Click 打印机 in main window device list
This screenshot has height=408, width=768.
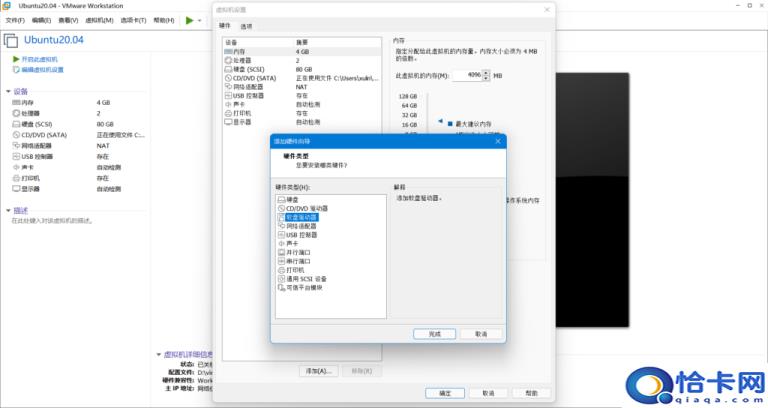(61, 178)
